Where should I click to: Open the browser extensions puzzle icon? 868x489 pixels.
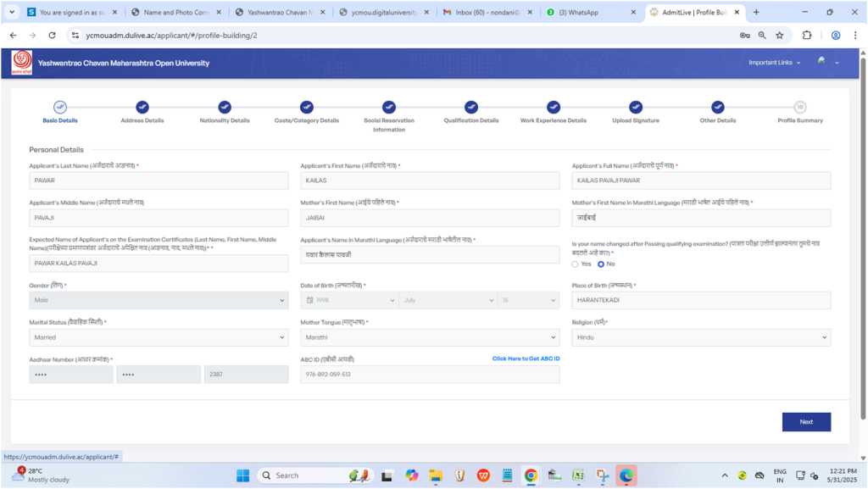807,36
